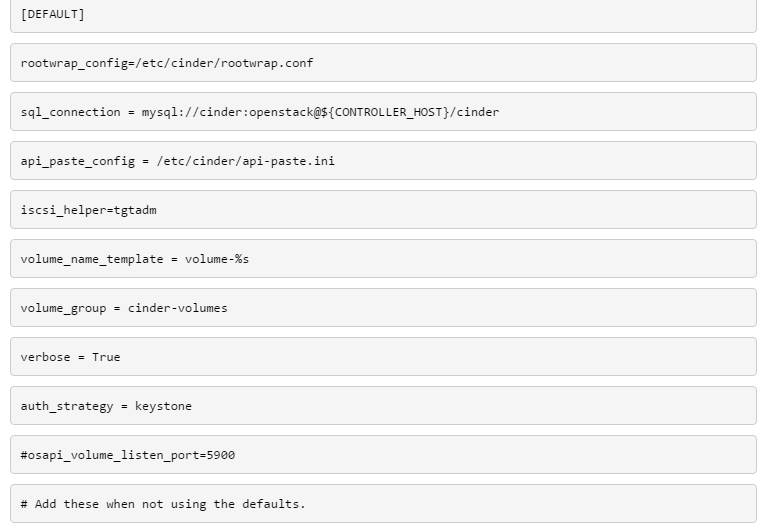Select the rootwrap_config line block
The width and height of the screenshot is (761, 528).
(383, 63)
